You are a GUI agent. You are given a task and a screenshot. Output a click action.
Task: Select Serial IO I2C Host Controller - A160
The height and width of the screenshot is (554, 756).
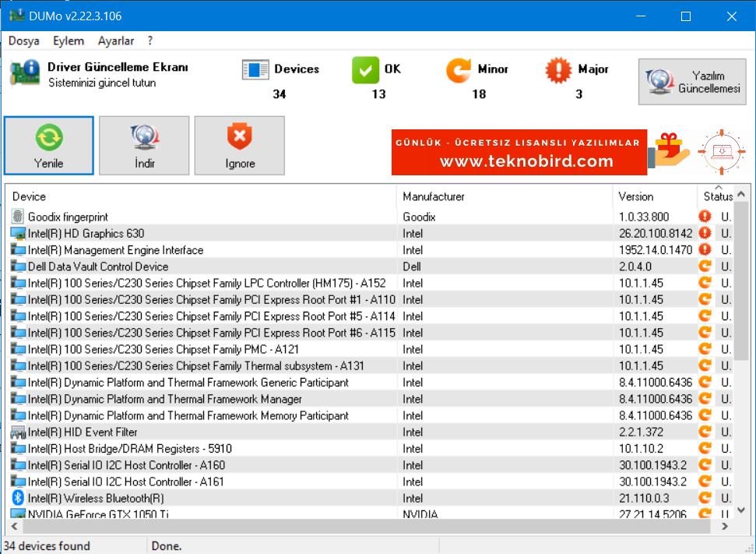[369, 465]
